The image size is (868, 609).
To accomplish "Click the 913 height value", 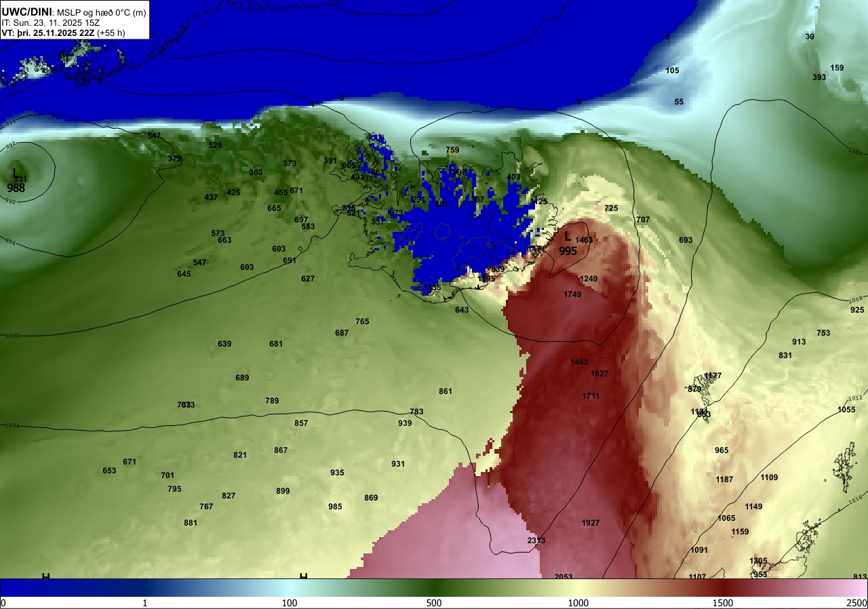I will click(x=799, y=342).
